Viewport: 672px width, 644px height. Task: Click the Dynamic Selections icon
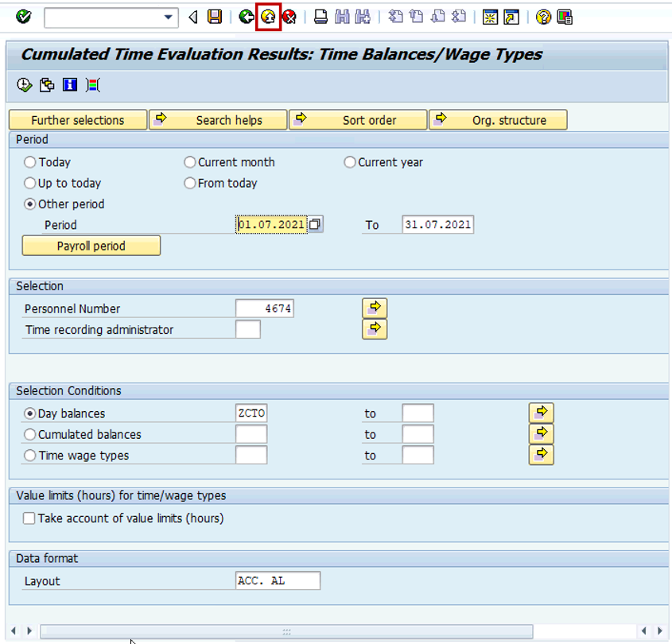pyautogui.click(x=92, y=85)
